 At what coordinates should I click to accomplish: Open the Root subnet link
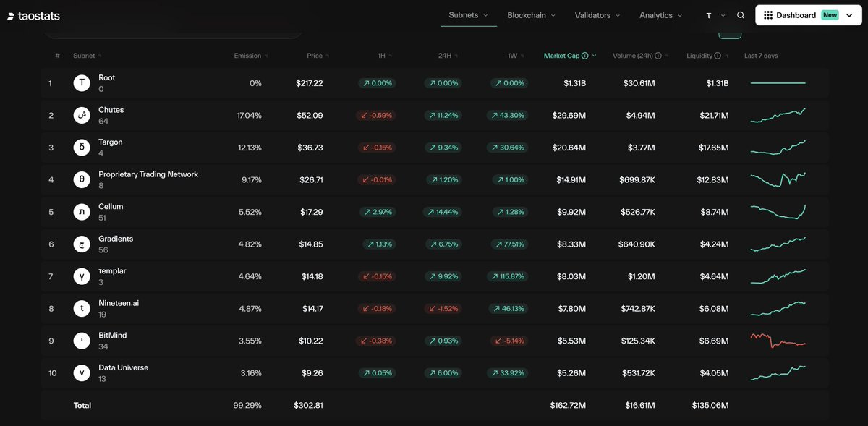(107, 78)
